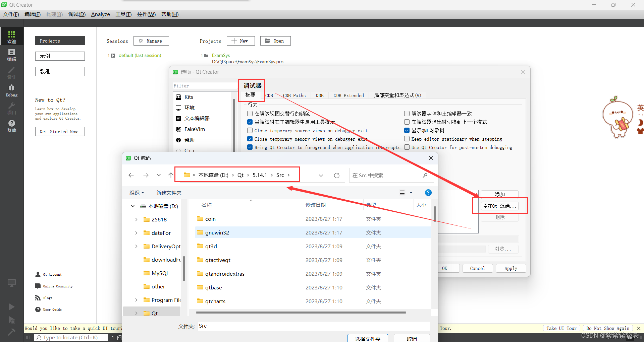
Task: Open the 工具(T) menu
Action: point(123,14)
